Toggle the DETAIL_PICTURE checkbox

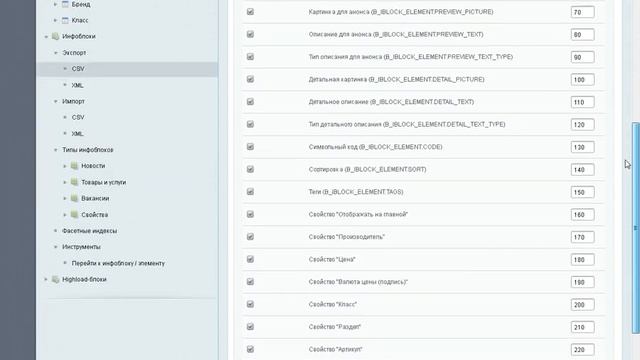250,79
